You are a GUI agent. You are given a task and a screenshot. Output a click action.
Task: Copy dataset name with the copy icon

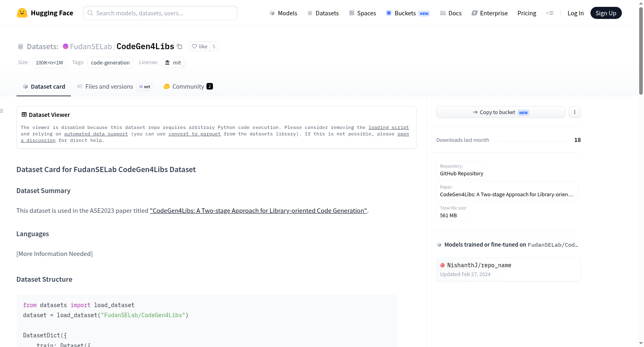(x=180, y=46)
